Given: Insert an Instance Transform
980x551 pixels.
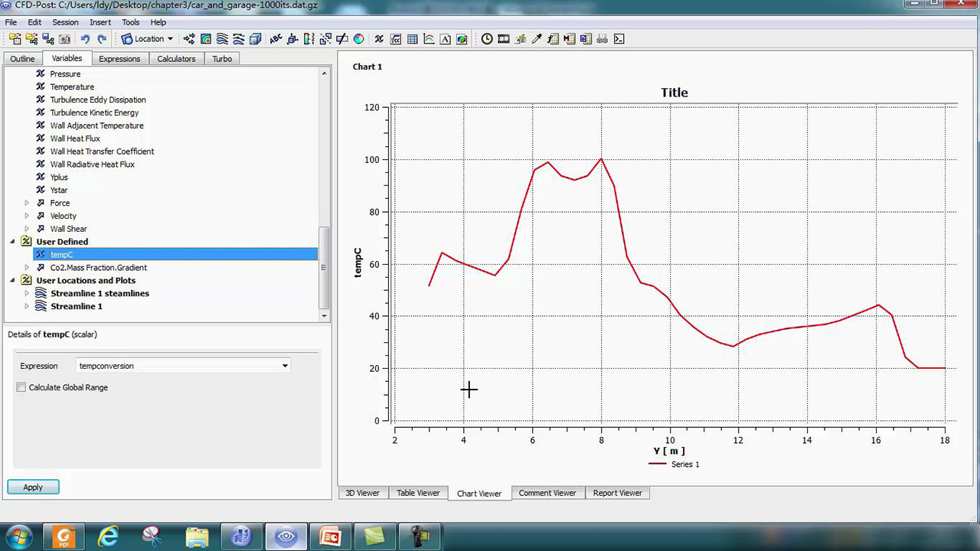Looking at the screenshot, I should pyautogui.click(x=325, y=39).
